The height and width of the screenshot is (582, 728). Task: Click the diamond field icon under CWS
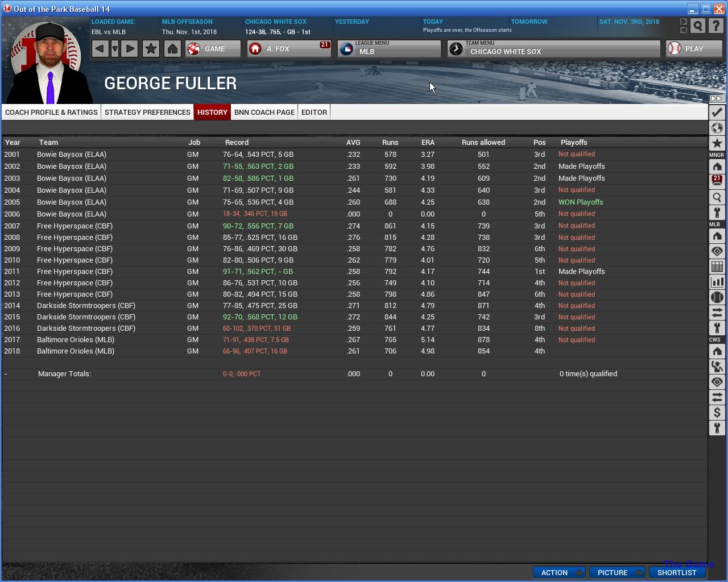[717, 382]
